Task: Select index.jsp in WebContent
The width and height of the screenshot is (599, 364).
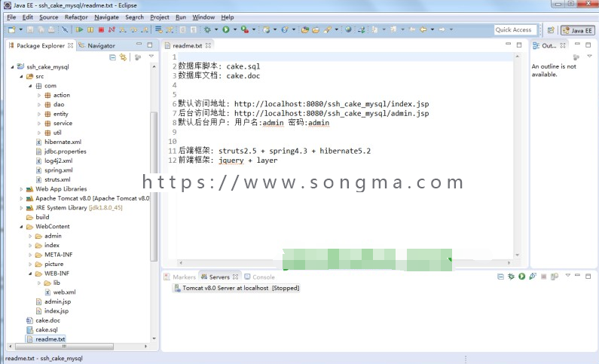Action: (52, 311)
